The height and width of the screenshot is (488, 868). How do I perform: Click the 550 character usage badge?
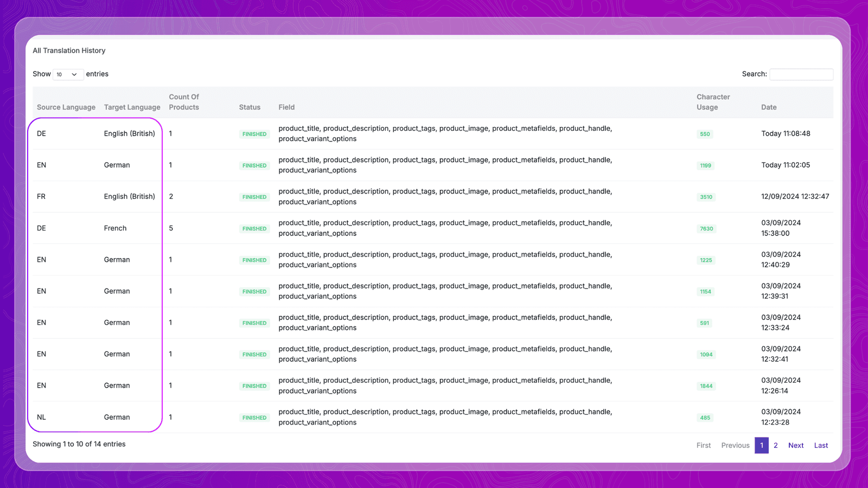coord(705,134)
